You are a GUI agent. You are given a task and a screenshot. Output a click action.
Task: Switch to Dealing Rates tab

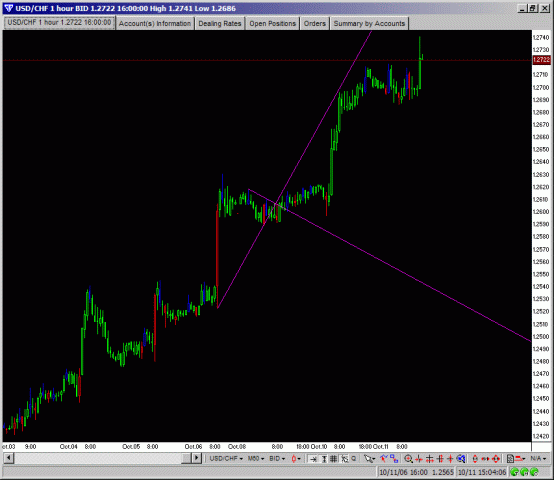220,23
